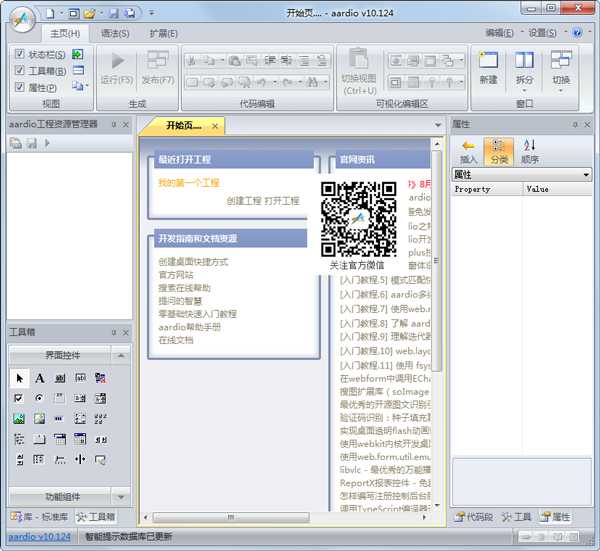Toggle the 属性 view checkbox
The image size is (600, 551).
[x=21, y=88]
